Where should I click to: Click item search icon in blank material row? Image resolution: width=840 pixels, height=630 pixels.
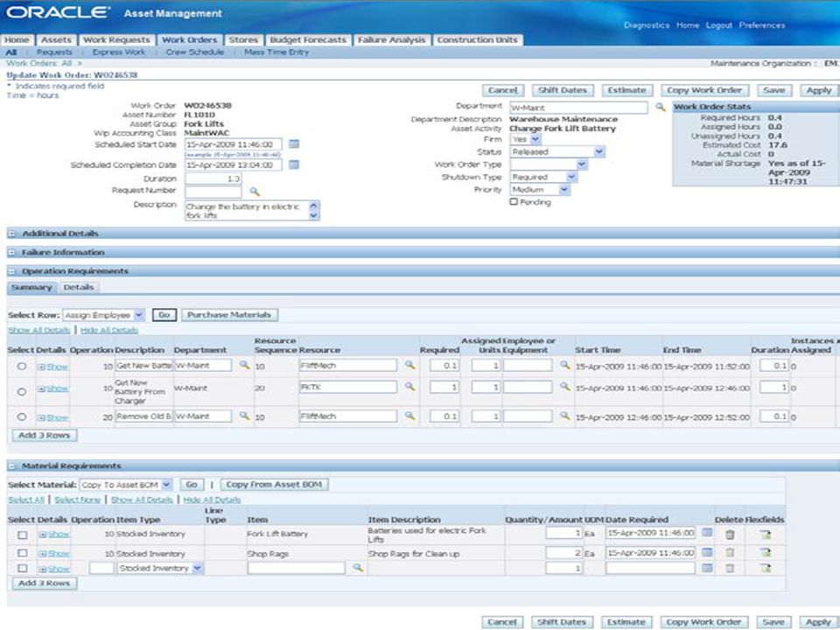coord(358,568)
